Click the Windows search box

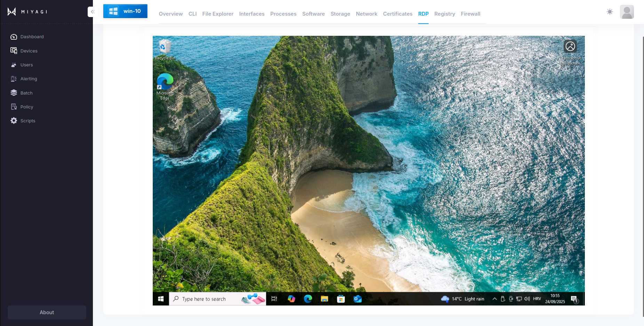point(209,299)
